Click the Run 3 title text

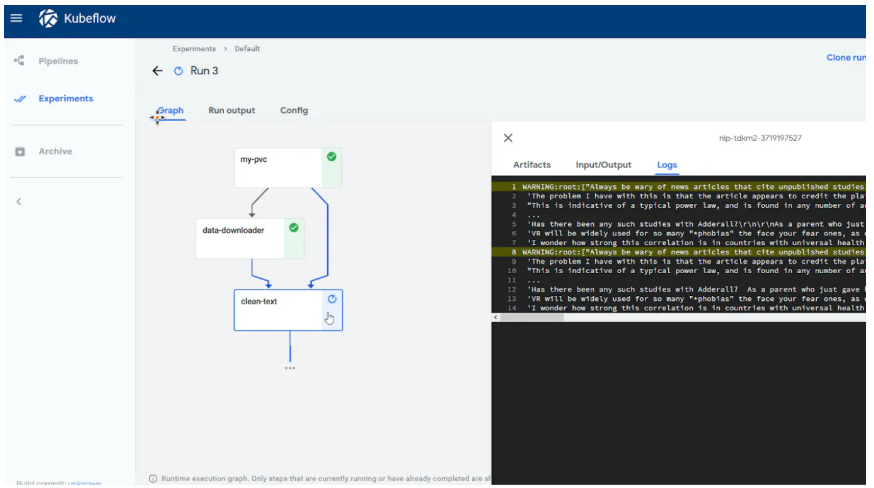pyautogui.click(x=204, y=71)
